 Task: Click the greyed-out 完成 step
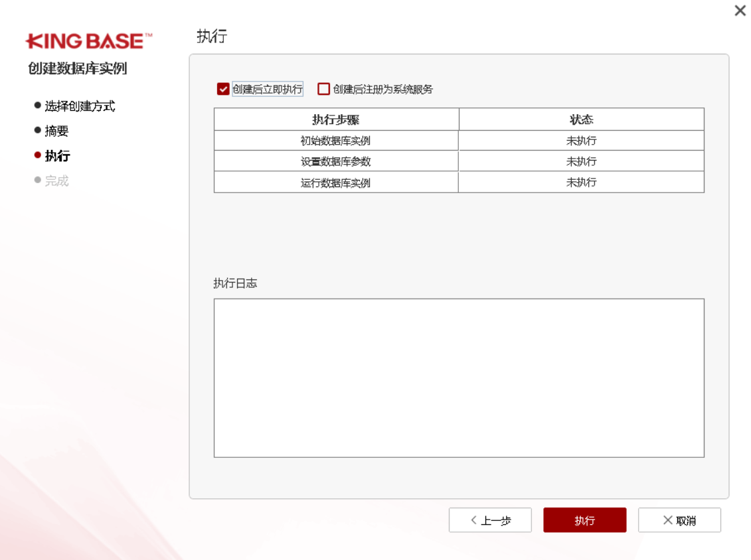tap(56, 181)
